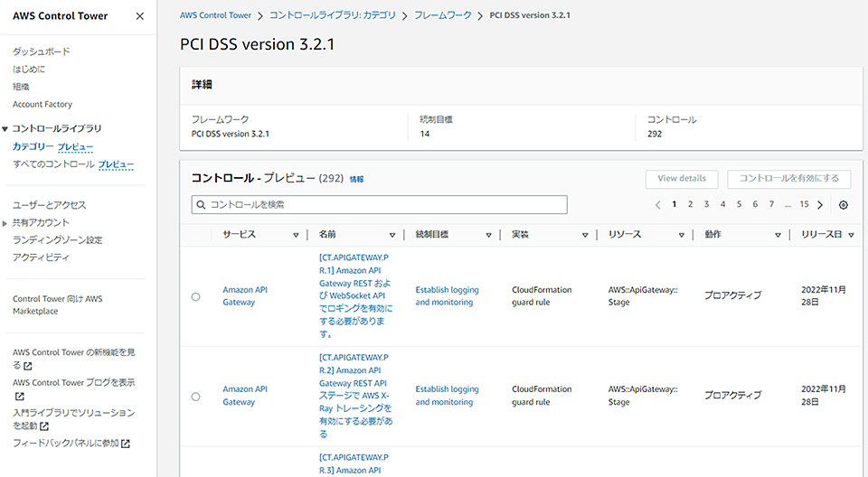Click current page 1 in pagination

675,204
